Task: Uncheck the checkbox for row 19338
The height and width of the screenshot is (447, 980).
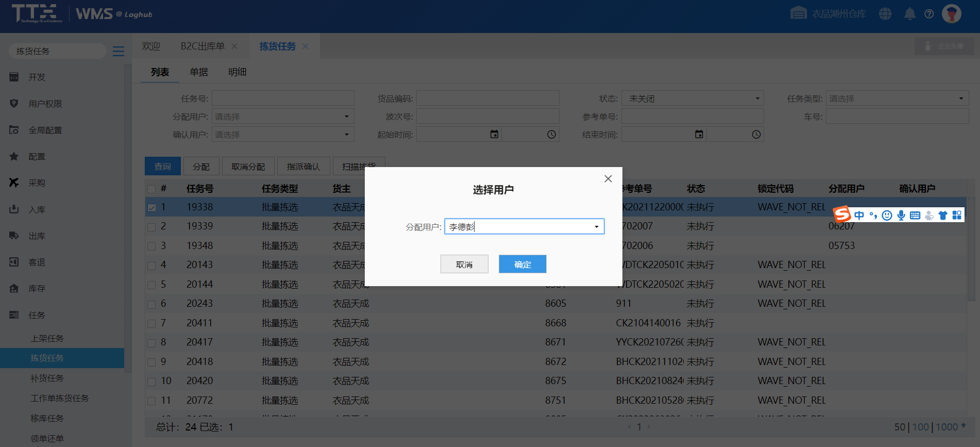Action: tap(151, 208)
